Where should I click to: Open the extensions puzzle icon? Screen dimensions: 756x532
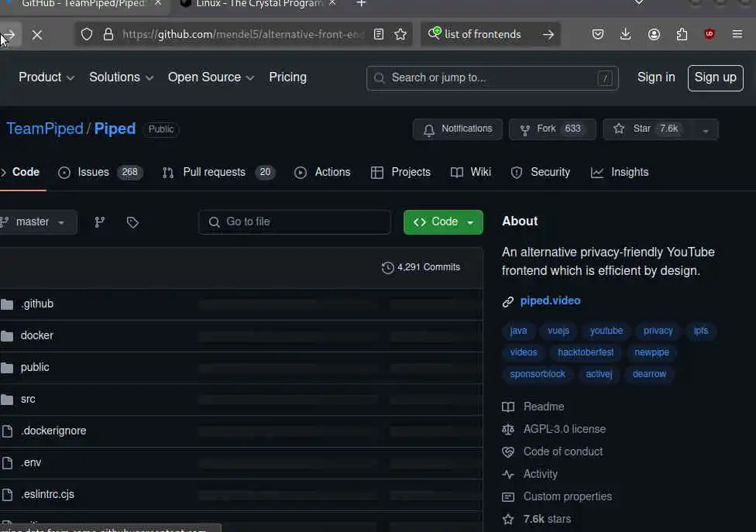pos(682,34)
